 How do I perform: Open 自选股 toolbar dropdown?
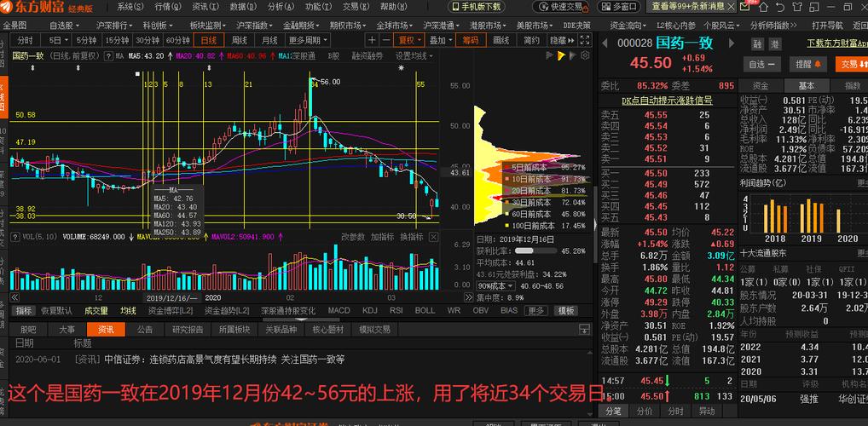(64, 26)
